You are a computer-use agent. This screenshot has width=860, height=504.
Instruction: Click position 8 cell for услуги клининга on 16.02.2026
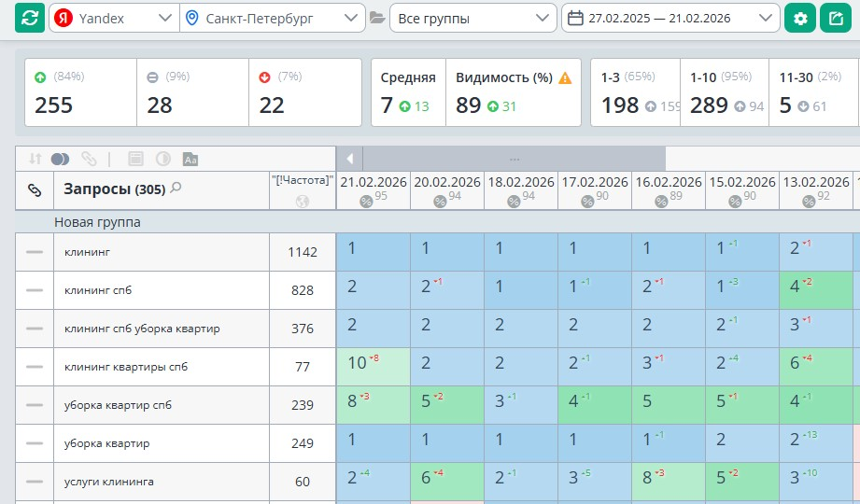coord(669,482)
